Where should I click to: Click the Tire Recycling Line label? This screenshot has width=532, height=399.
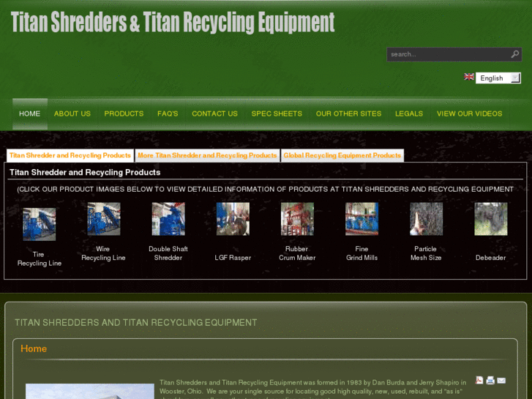point(40,258)
